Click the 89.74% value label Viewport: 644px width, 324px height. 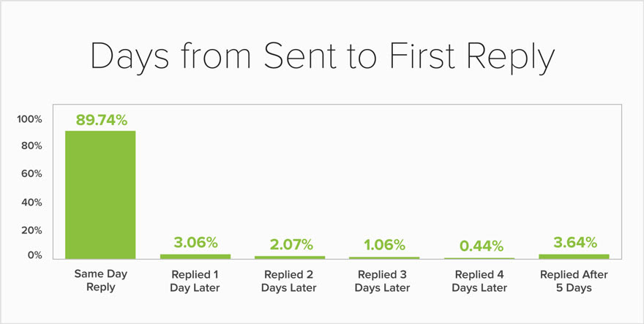point(100,121)
